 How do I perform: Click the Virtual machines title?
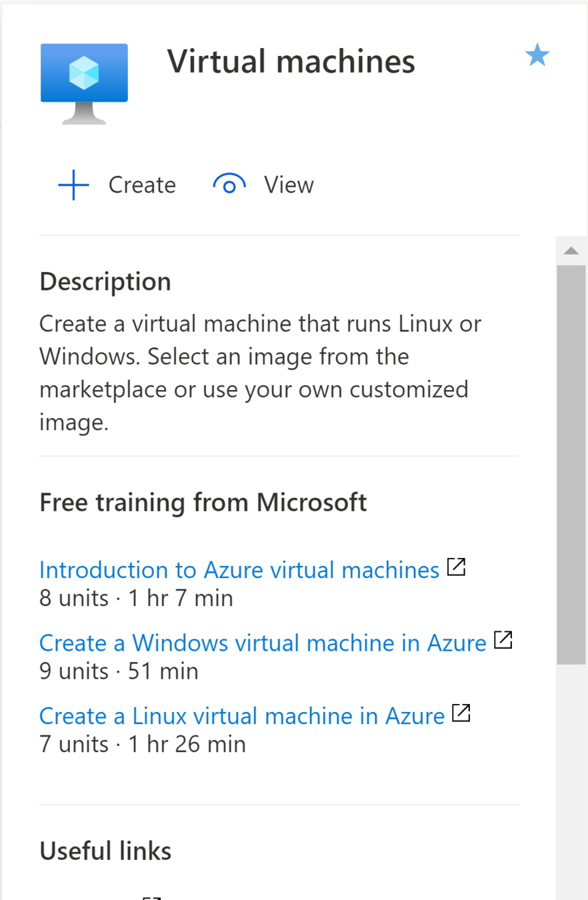291,61
